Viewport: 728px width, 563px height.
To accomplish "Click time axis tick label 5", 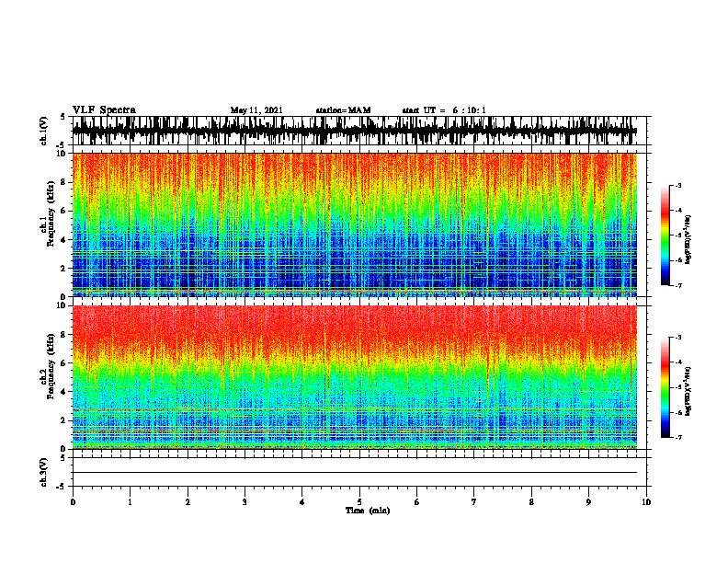I will click(x=359, y=501).
